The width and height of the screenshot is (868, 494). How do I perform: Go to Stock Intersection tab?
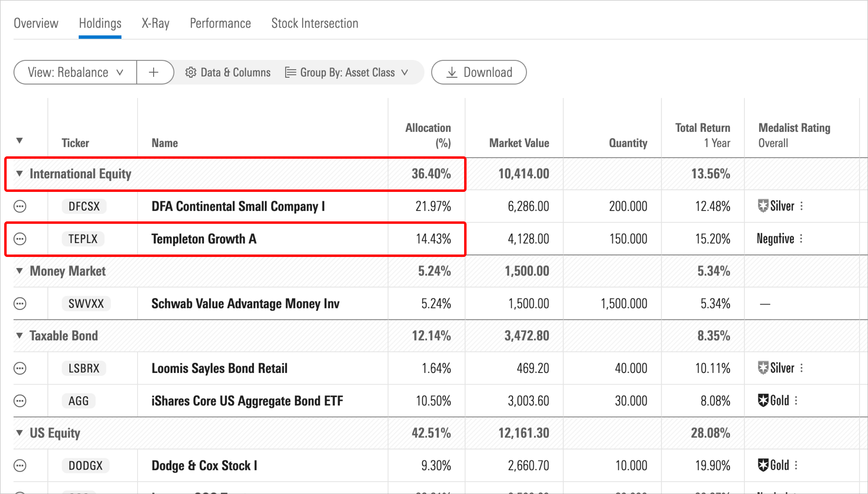pos(315,23)
